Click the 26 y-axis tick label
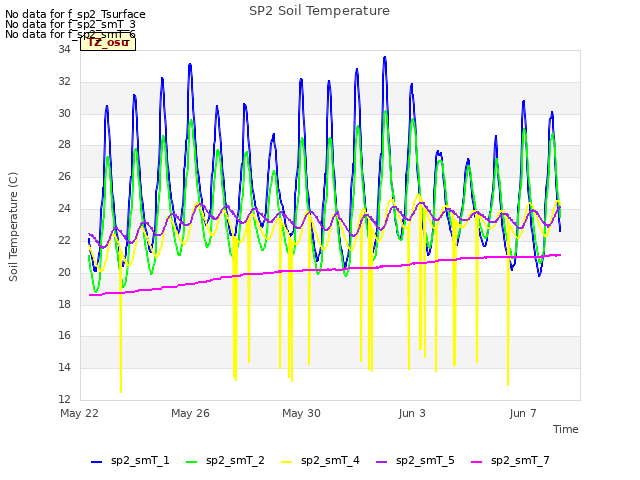Viewport: 640px width, 480px height. (64, 177)
